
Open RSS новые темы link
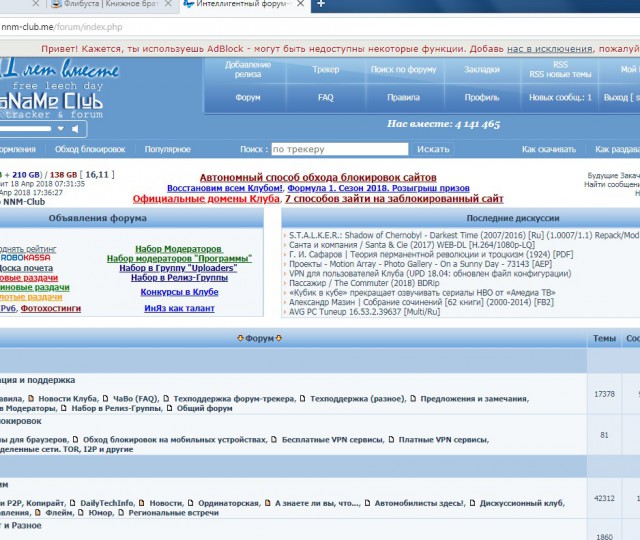(560, 74)
